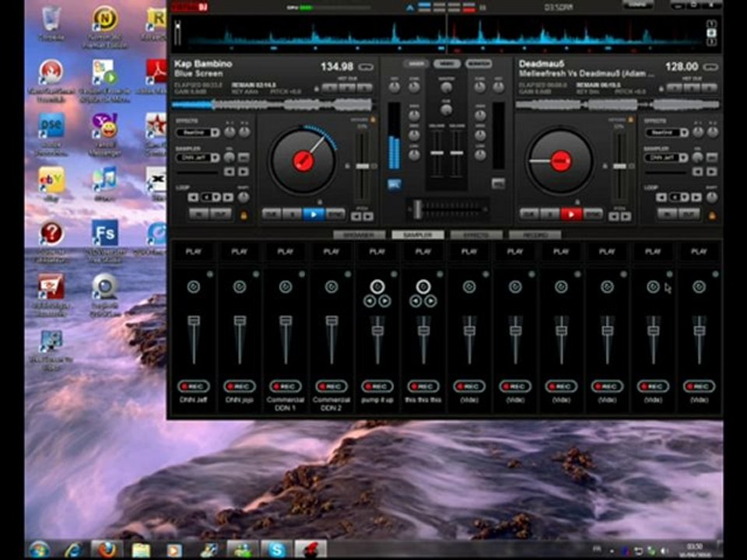Toggle loop icon on pump it up sample
The height and width of the screenshot is (560, 747).
377,287
